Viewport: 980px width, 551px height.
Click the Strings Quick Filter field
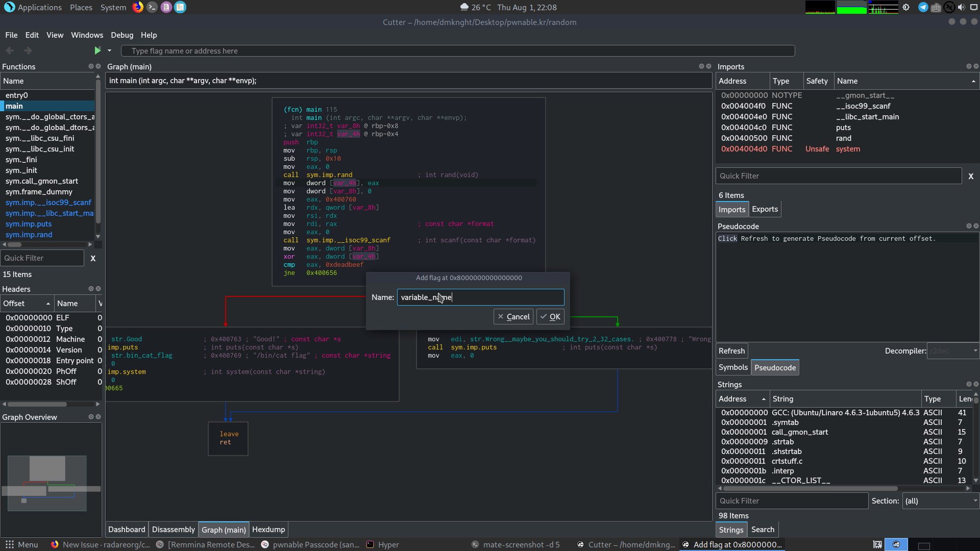tap(792, 501)
